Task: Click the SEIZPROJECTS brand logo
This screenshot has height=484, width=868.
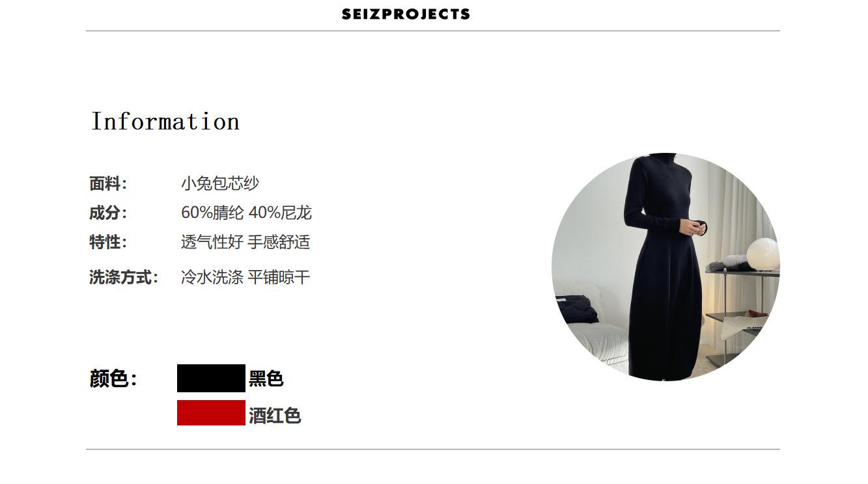Action: 406,14
